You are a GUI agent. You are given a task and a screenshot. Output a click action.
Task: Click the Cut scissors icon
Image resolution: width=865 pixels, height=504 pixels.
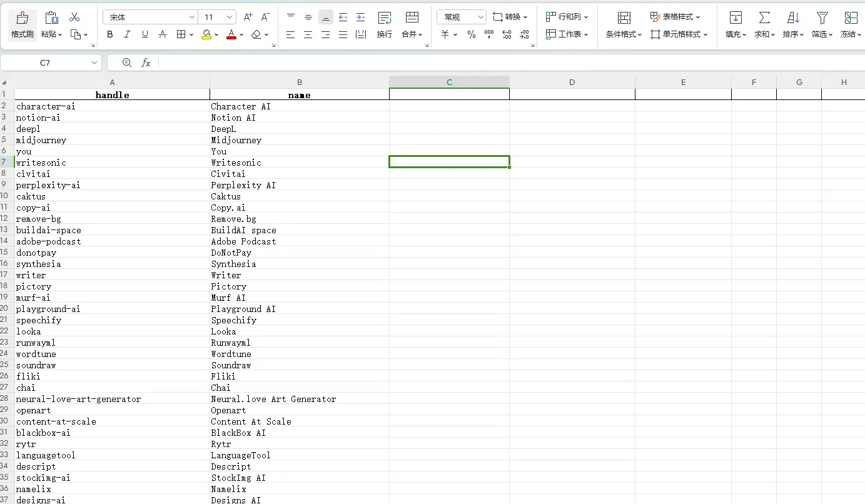tap(74, 17)
